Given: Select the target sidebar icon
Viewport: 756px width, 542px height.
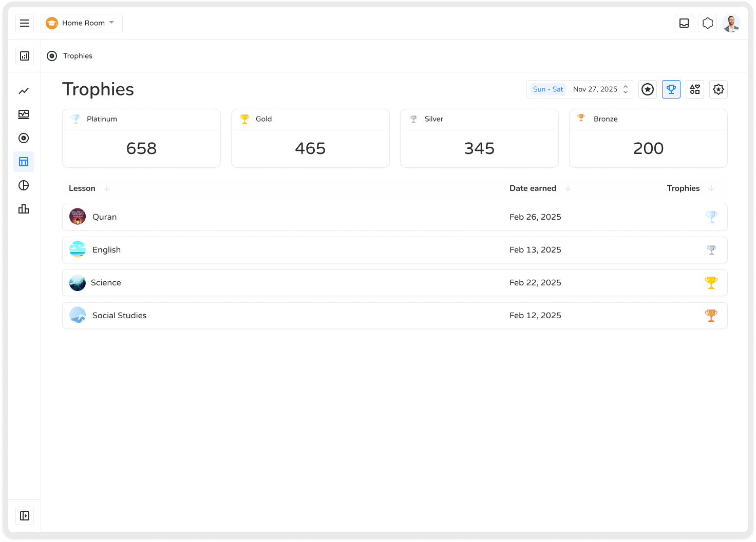Looking at the screenshot, I should (x=24, y=138).
